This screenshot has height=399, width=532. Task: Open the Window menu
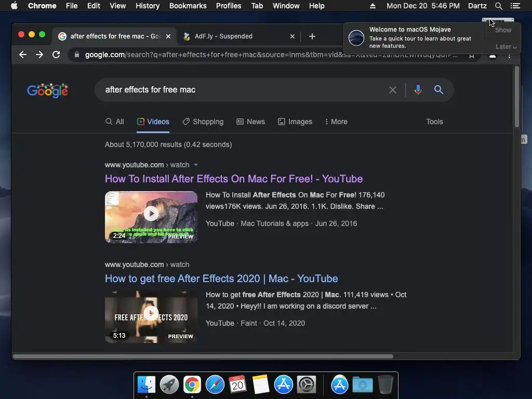tap(286, 6)
